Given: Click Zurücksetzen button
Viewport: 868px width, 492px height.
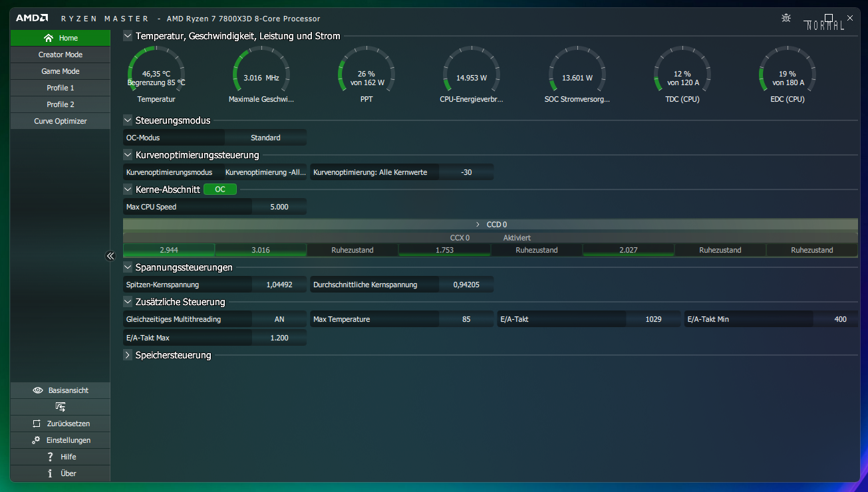Looking at the screenshot, I should (61, 424).
